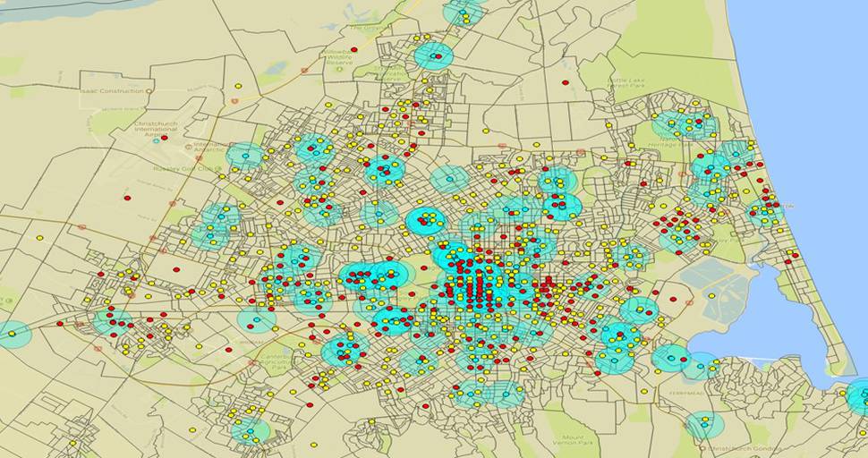Select the Mount Vernon Park label

pyautogui.click(x=573, y=440)
